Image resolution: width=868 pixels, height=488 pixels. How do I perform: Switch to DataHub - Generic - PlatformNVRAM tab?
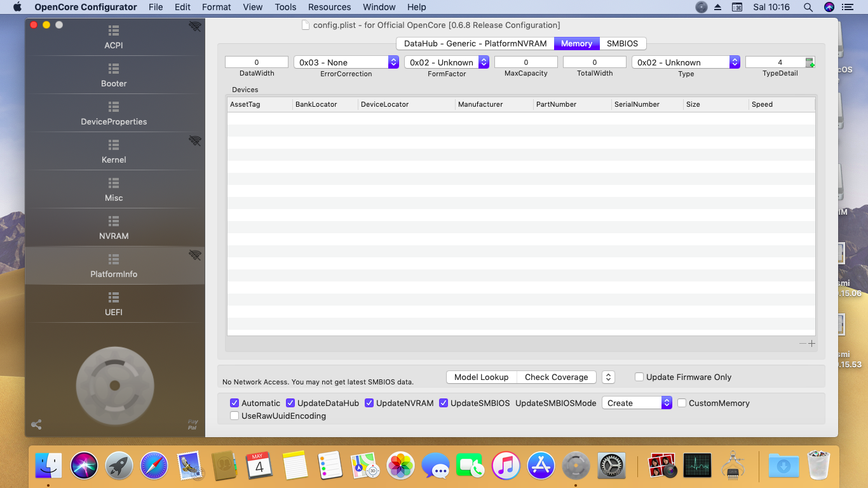click(475, 43)
